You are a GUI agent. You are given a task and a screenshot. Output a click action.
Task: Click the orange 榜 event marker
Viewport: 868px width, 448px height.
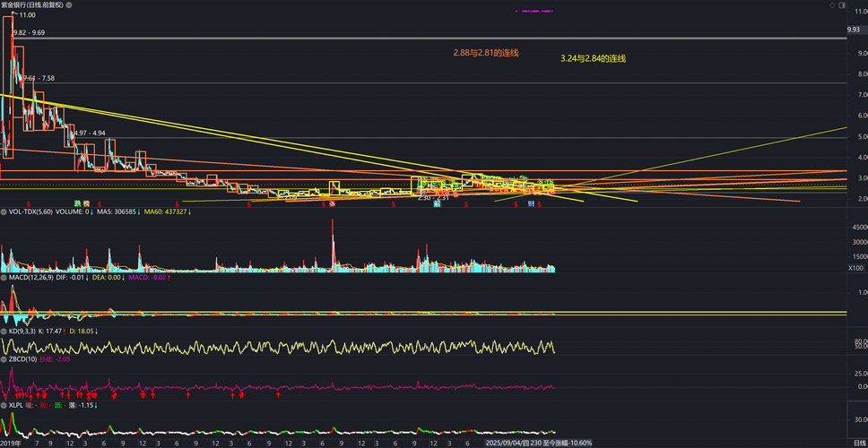86,203
